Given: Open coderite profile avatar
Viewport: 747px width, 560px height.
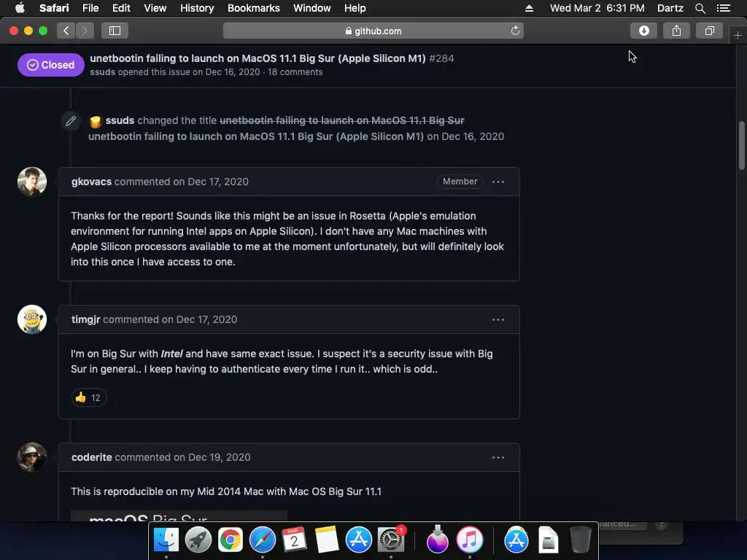Looking at the screenshot, I should [32, 457].
